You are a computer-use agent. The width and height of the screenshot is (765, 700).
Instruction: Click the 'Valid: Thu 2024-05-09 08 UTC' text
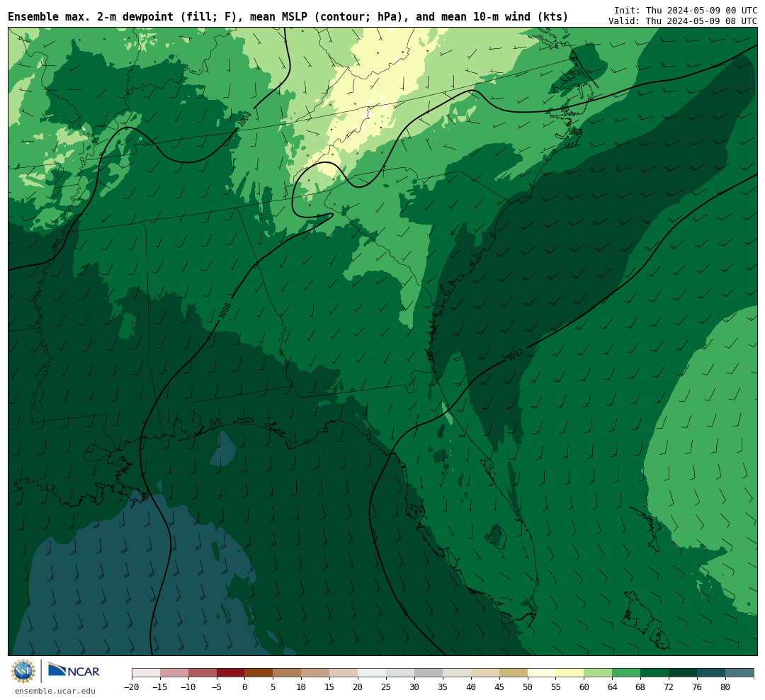[x=683, y=21]
